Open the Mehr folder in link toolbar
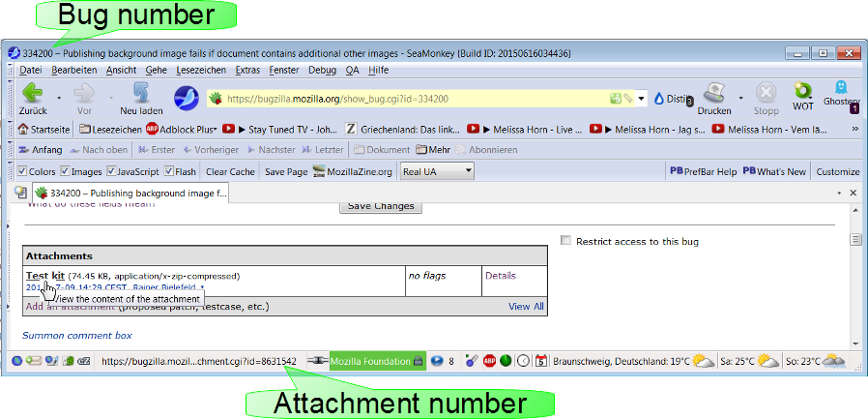The image size is (868, 419). pos(432,150)
